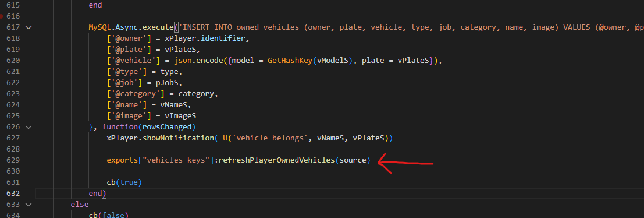Click cb(true) on line 631
The height and width of the screenshot is (218, 644).
(124, 182)
